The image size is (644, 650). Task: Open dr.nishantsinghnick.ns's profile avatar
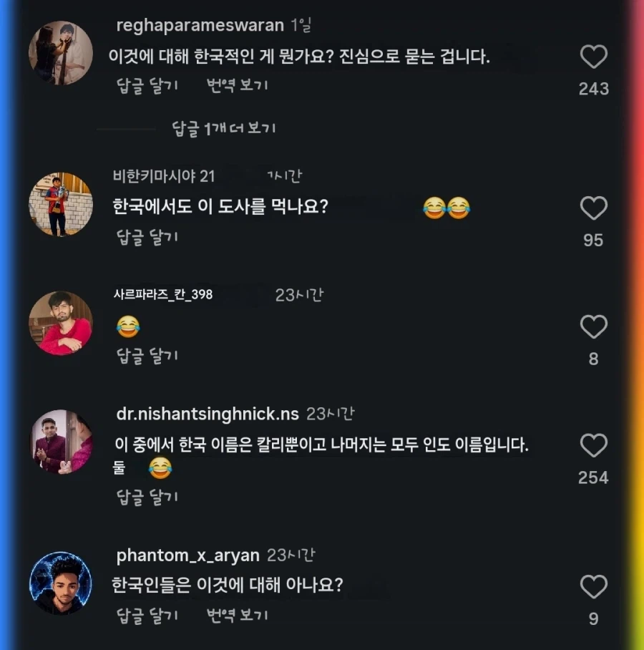pyautogui.click(x=61, y=442)
